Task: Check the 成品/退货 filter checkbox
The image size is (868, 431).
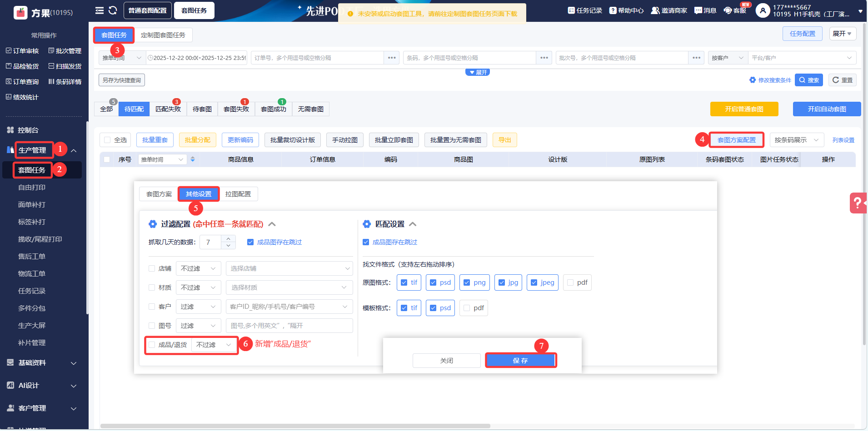Action: (x=152, y=345)
